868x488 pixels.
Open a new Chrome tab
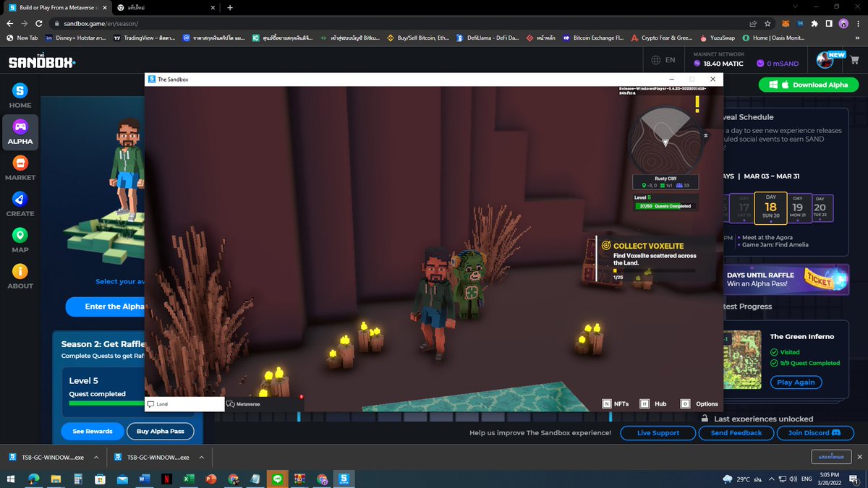230,7
